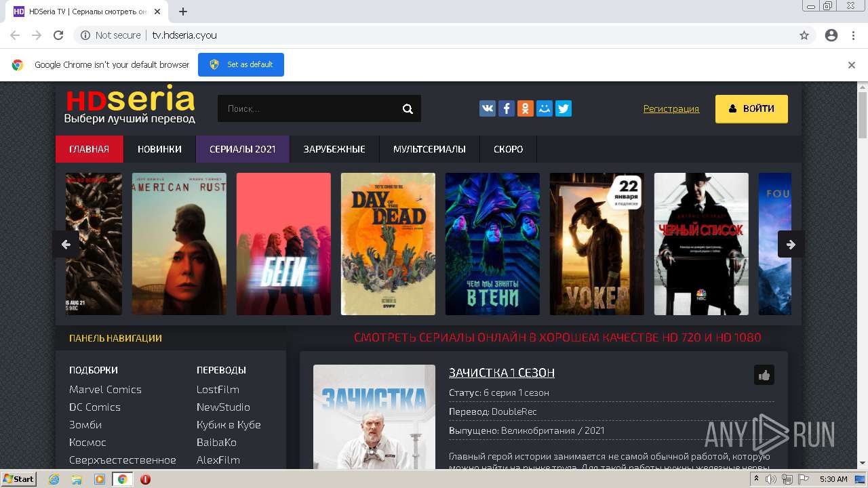
Task: Open Зачистка poster thumbnail
Action: pyautogui.click(x=374, y=417)
